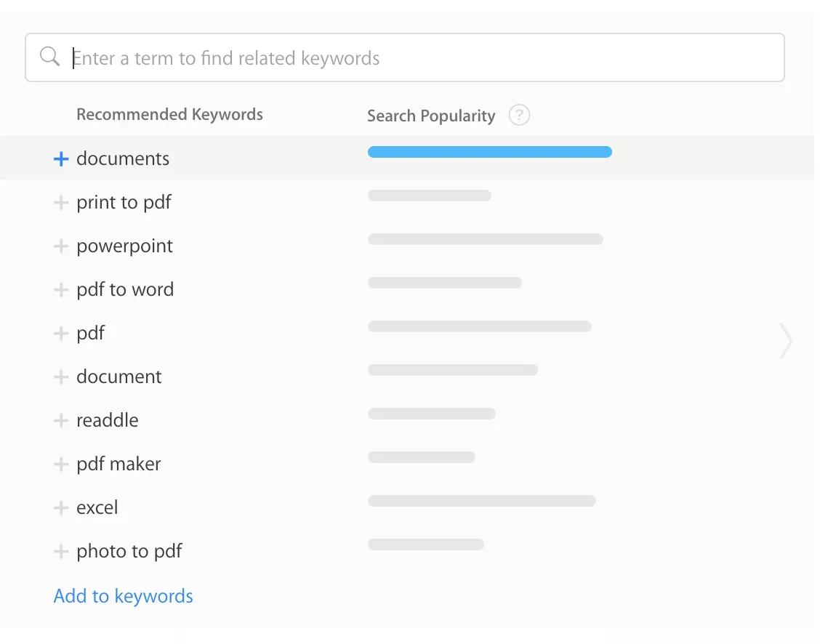Open the Search Popularity help question mark

519,116
